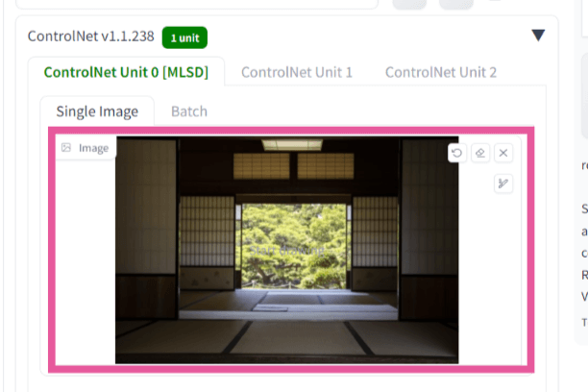The image size is (588, 392).
Task: Select the Single Image tab
Action: 97,111
